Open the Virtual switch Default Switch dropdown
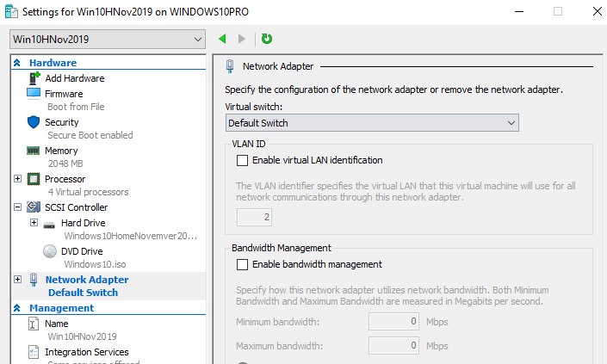 372,123
